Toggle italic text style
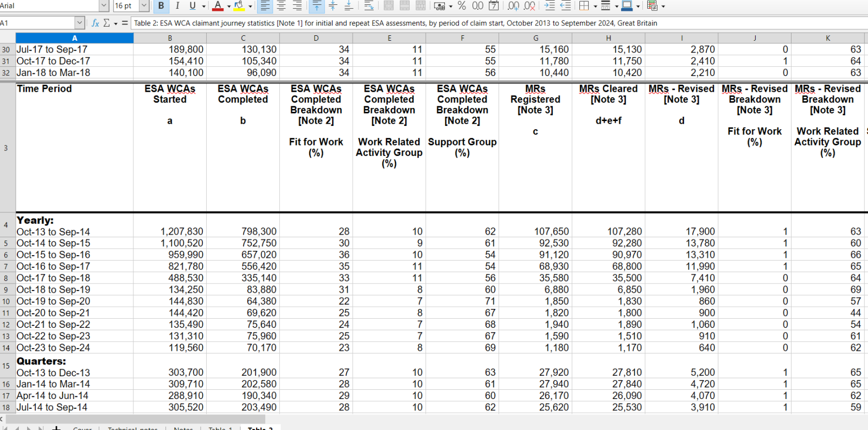 tap(177, 6)
